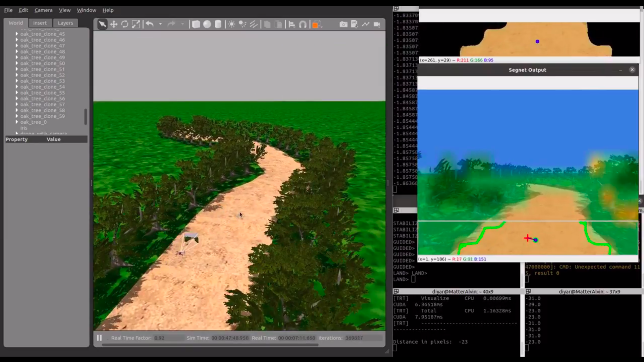Image resolution: width=644 pixels, height=362 pixels.
Task: Switch to the Layers tab
Action: point(65,23)
